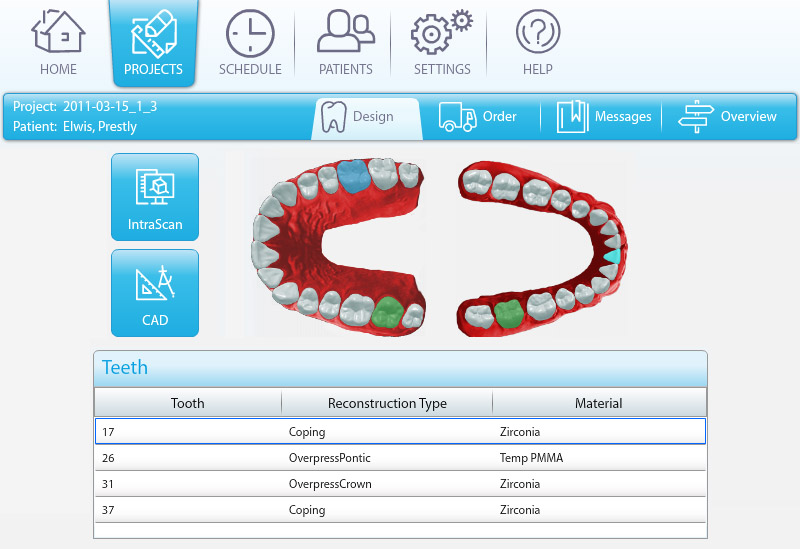Select the green tooth on upper jaw
Image resolution: width=800 pixels, height=549 pixels.
(387, 312)
